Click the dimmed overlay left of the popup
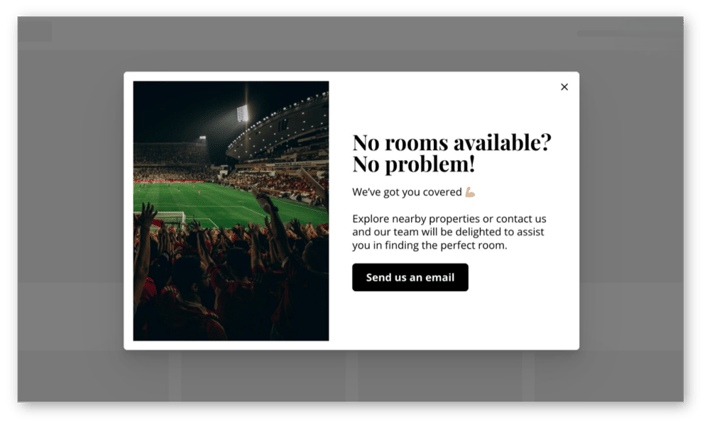Screen dimensions: 705x425 click(x=71, y=209)
